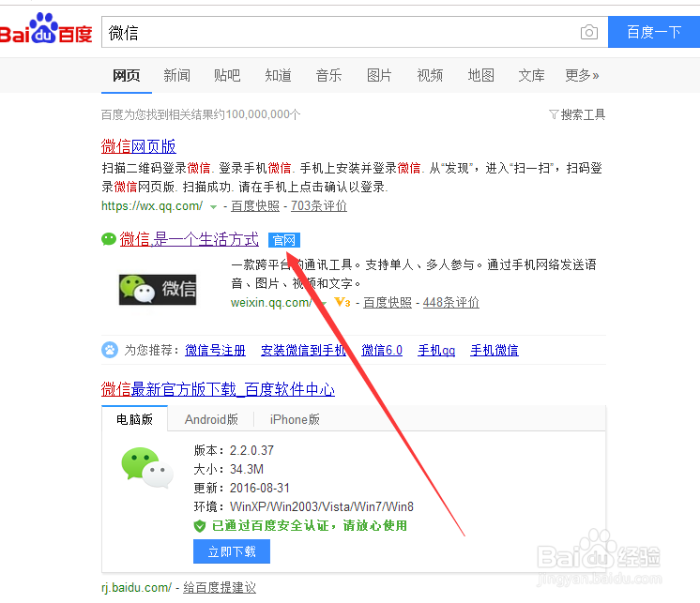Switch to the 地图 tab
Image resolution: width=700 pixels, height=603 pixels.
[480, 75]
